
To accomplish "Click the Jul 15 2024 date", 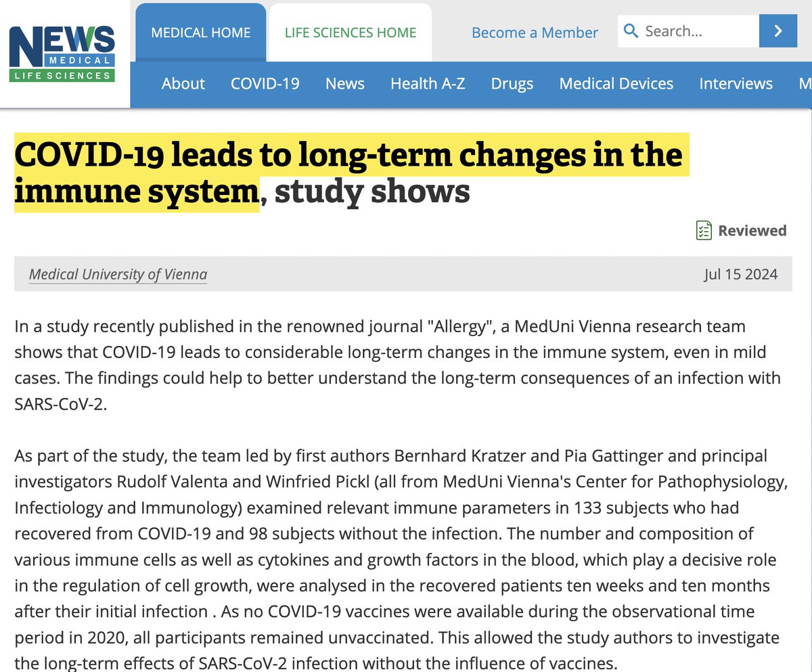I will point(741,274).
